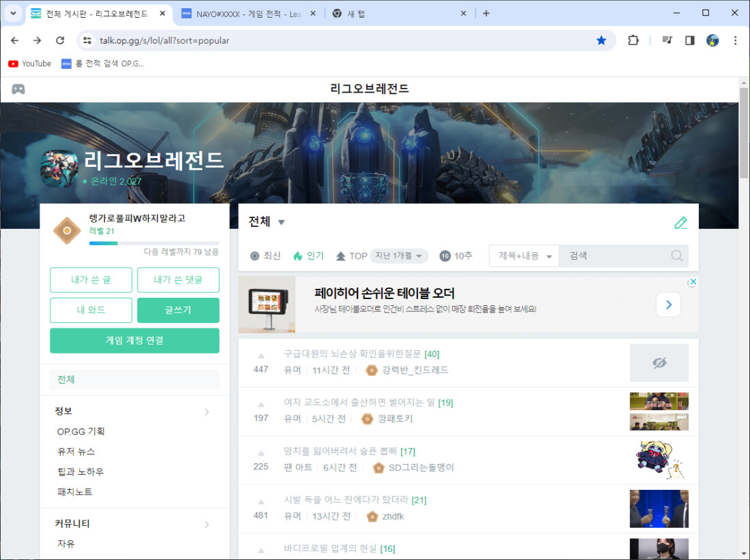The image size is (750, 560).
Task: Click the user level badge icon
Action: point(67,230)
